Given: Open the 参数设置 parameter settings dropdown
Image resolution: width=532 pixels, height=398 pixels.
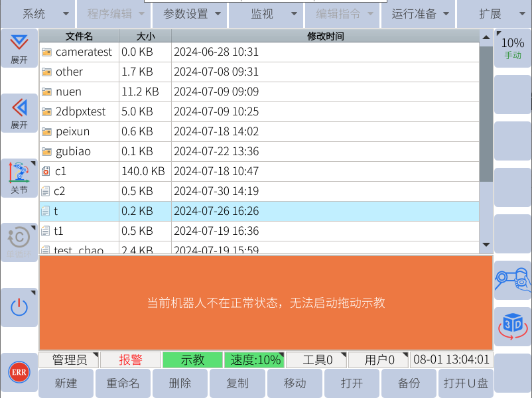Looking at the screenshot, I should [190, 14].
